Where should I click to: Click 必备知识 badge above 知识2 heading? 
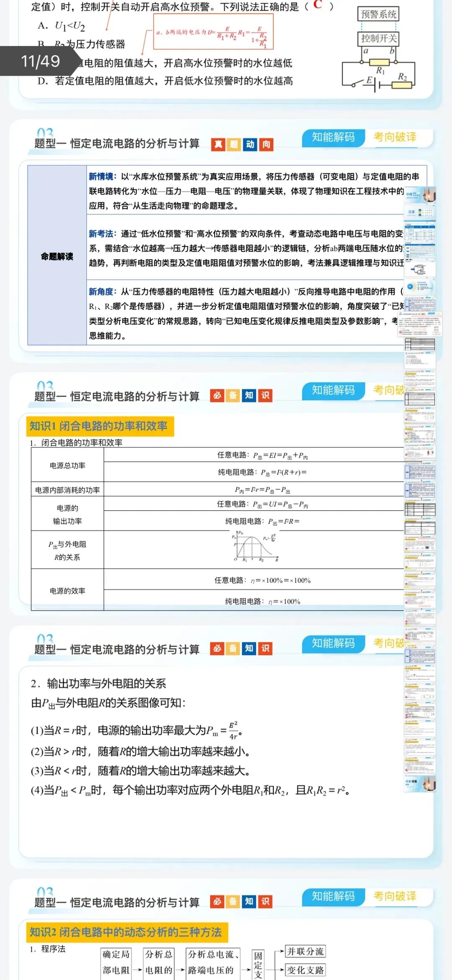point(241,902)
